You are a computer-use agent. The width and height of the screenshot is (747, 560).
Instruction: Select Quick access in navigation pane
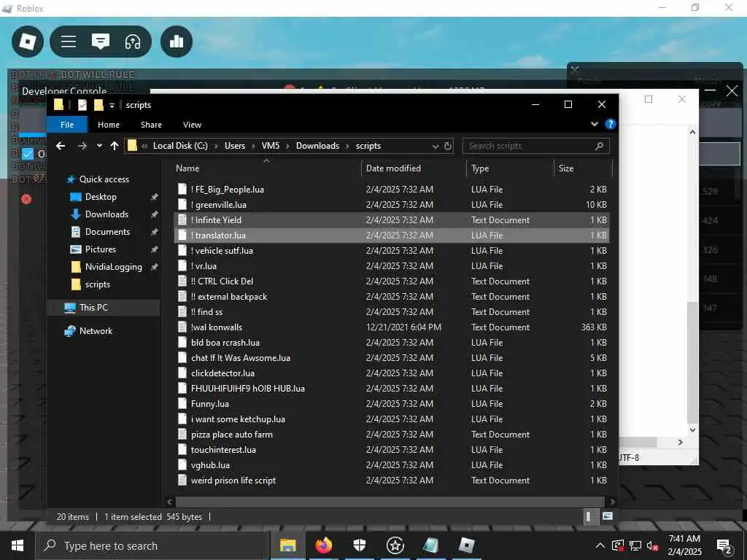click(104, 179)
